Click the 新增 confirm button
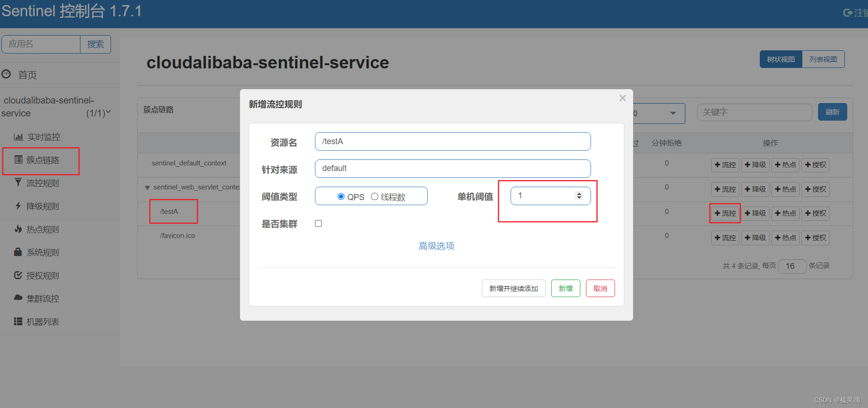 (566, 288)
